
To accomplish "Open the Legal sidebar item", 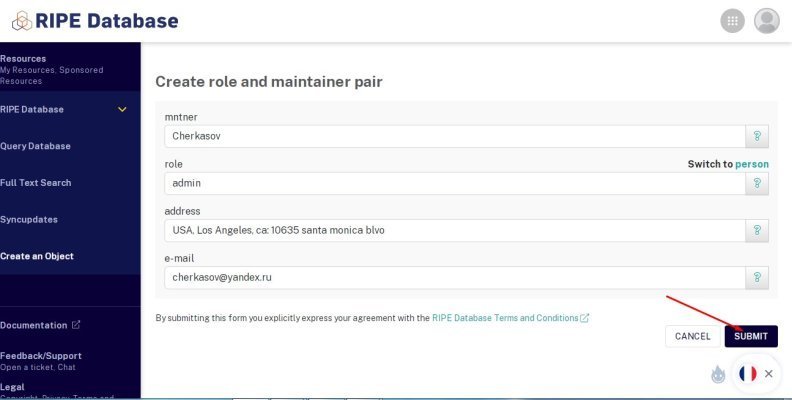I will tap(12, 387).
